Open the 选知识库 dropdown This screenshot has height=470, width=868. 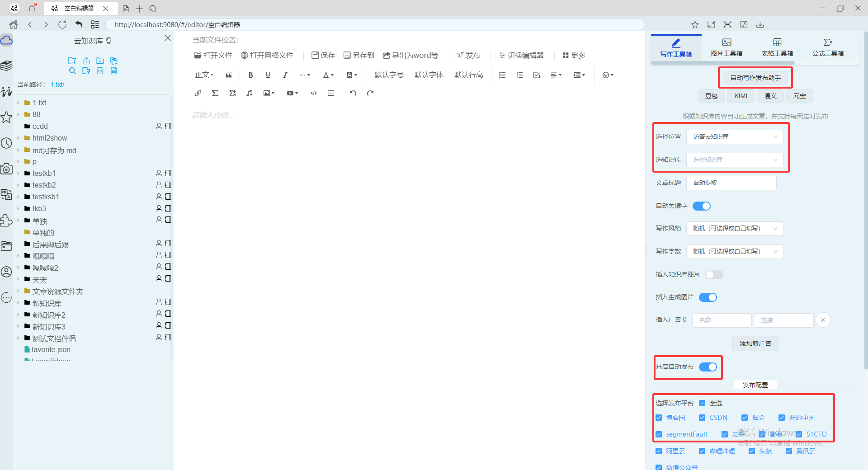(x=735, y=160)
